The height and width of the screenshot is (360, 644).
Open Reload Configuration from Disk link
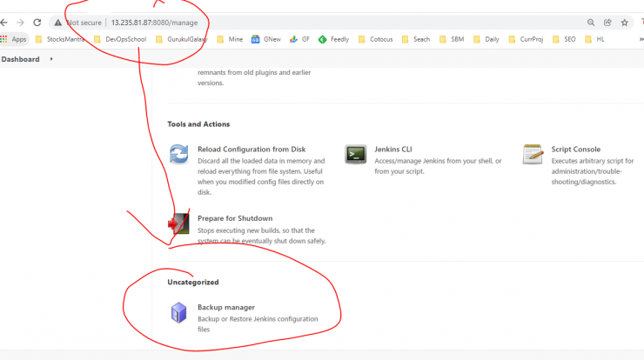(252, 150)
